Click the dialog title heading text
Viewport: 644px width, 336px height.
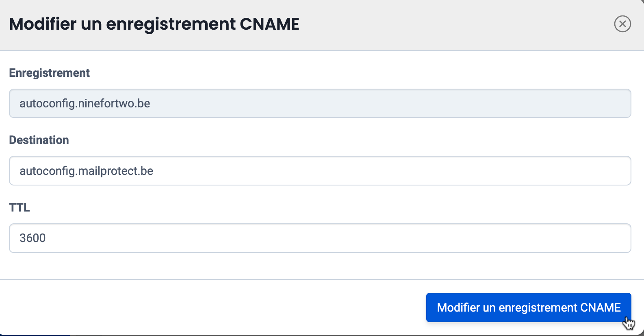[x=154, y=24]
